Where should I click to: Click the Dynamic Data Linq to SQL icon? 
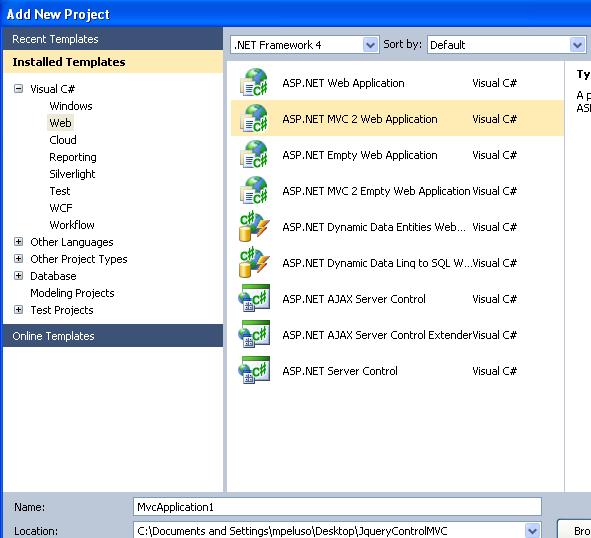(x=254, y=262)
